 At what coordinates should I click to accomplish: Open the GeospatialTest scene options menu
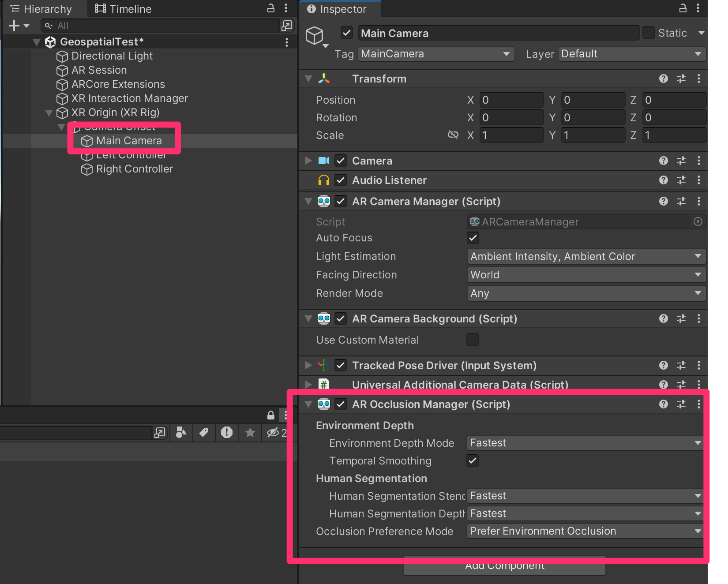coord(287,42)
